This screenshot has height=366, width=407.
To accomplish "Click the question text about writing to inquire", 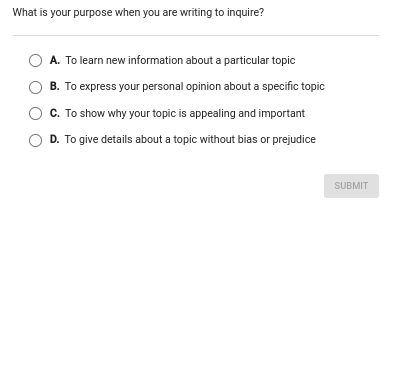I will pyautogui.click(x=138, y=13).
